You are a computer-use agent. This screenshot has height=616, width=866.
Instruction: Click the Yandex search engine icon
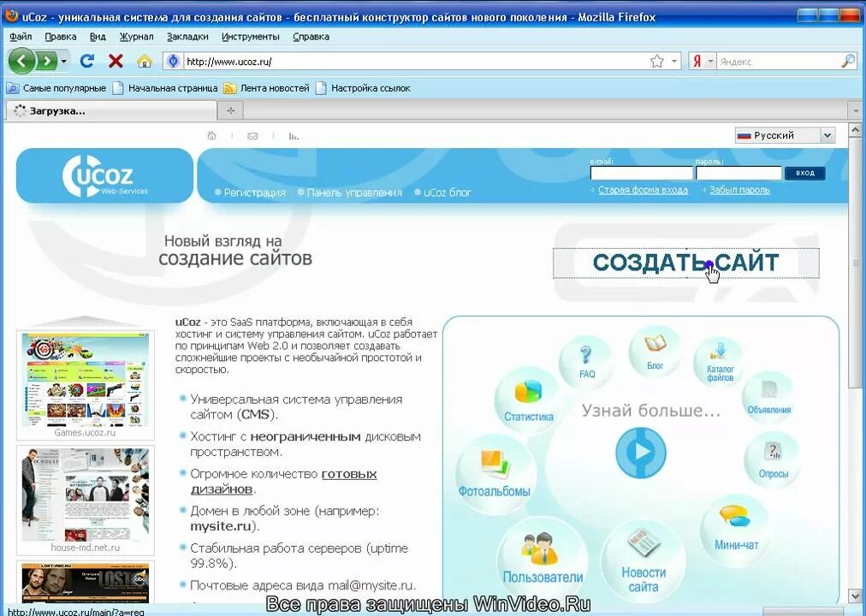click(x=697, y=62)
